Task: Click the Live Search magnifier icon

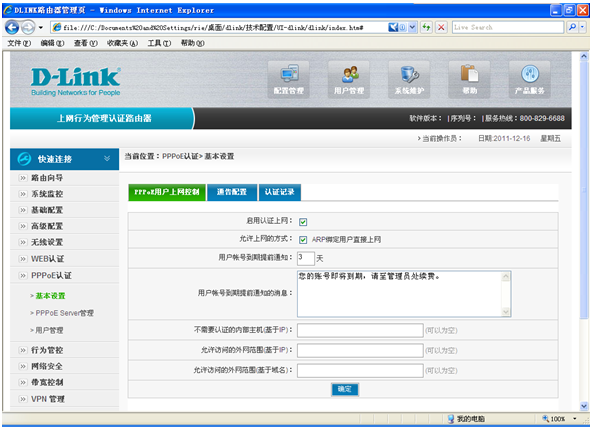Action: [572, 27]
